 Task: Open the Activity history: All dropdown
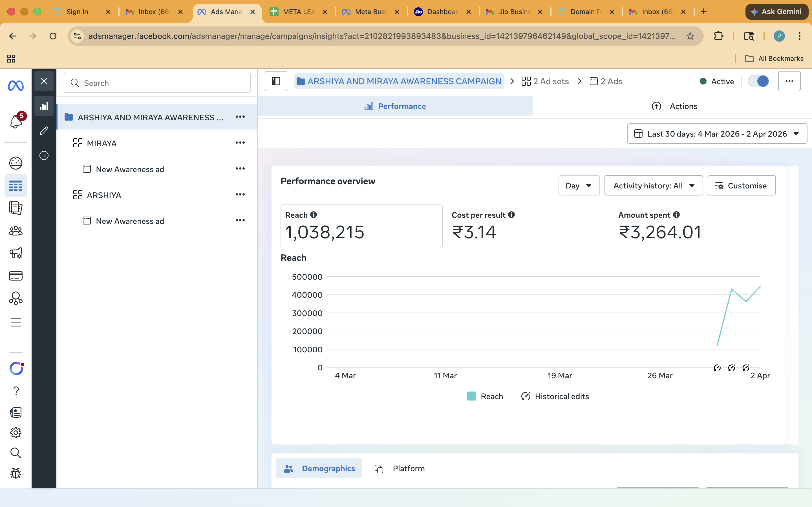[653, 185]
